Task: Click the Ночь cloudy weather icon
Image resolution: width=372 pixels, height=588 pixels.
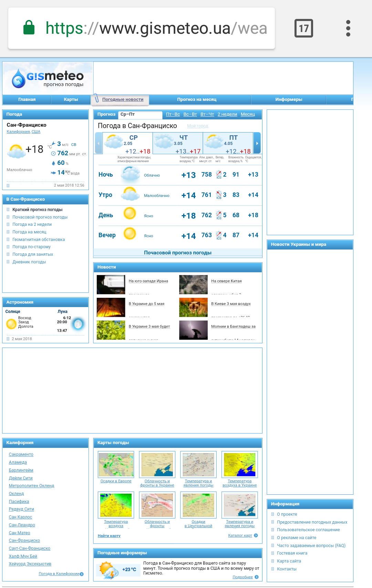Action: click(130, 174)
